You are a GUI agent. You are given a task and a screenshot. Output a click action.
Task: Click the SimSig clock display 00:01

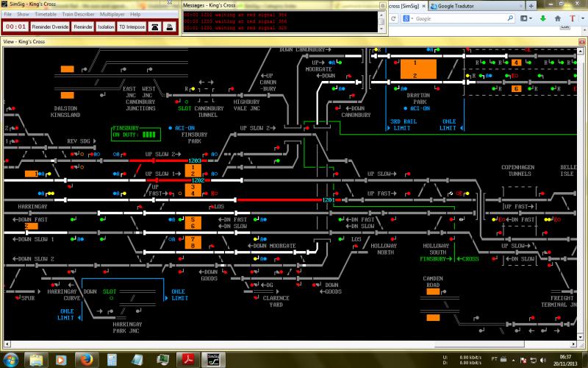(x=15, y=26)
